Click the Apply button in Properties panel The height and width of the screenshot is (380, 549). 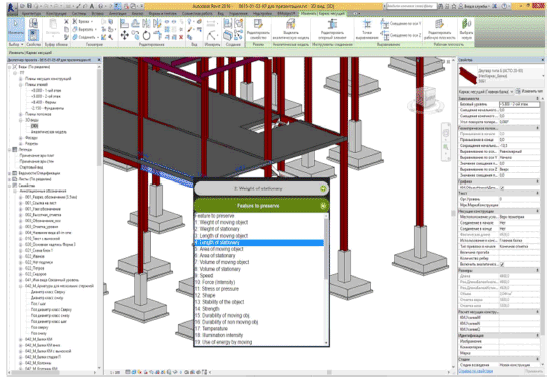coord(534,371)
